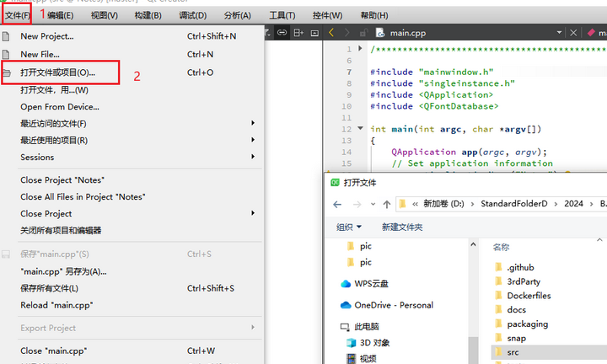Select the 3rdParty folder
The height and width of the screenshot is (364, 607).
518,281
